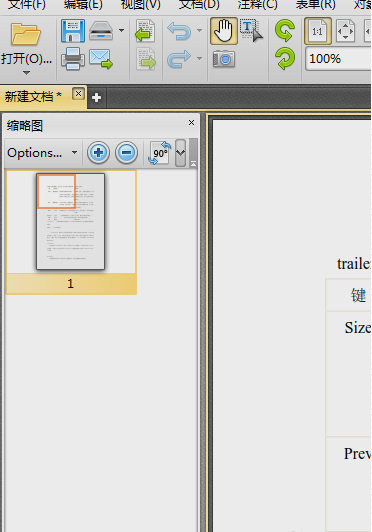Send the document via the Email icon

click(101, 59)
